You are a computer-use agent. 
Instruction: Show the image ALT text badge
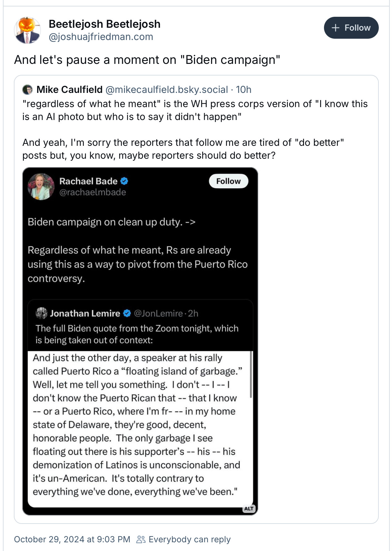(x=249, y=508)
